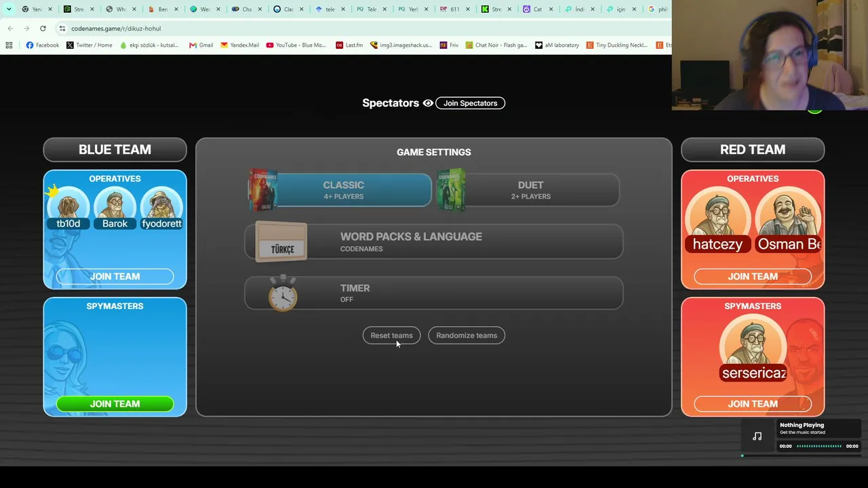View site information icon in address bar
Screen dimensions: 868x488
(x=62, y=28)
